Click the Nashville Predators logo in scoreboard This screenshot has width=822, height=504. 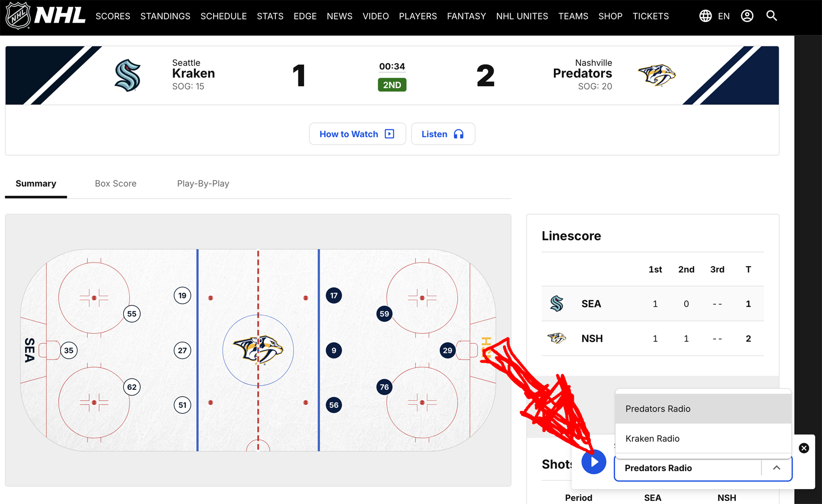click(x=657, y=76)
